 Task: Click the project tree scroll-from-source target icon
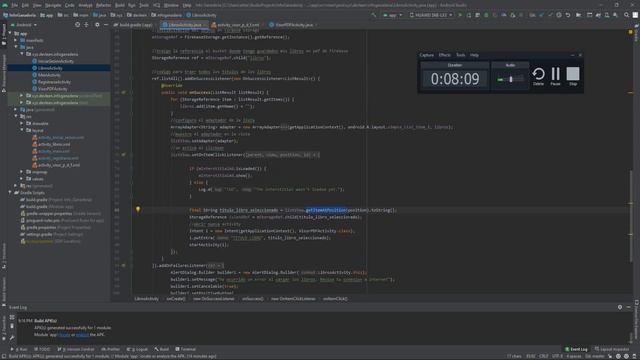click(x=78, y=25)
